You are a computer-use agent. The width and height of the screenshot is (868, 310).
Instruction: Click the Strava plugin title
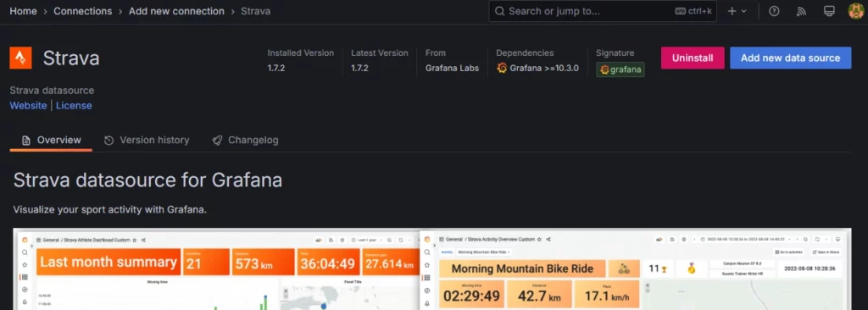click(71, 58)
